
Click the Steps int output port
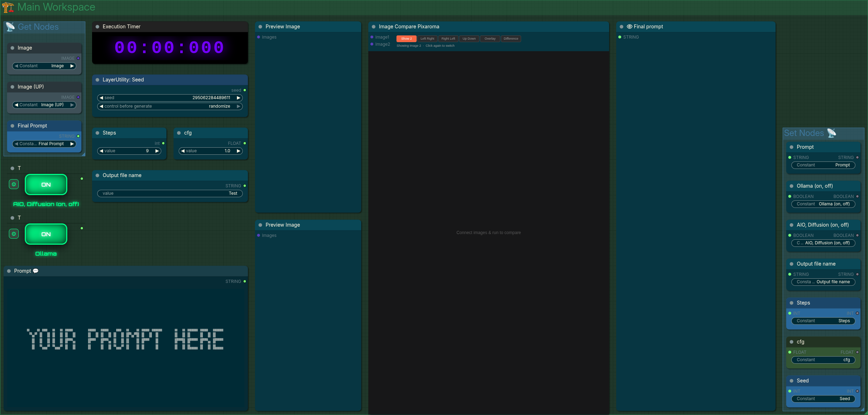coord(163,143)
